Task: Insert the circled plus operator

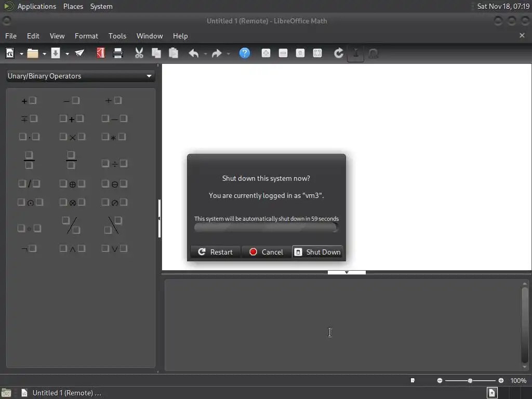Action: tap(72, 183)
